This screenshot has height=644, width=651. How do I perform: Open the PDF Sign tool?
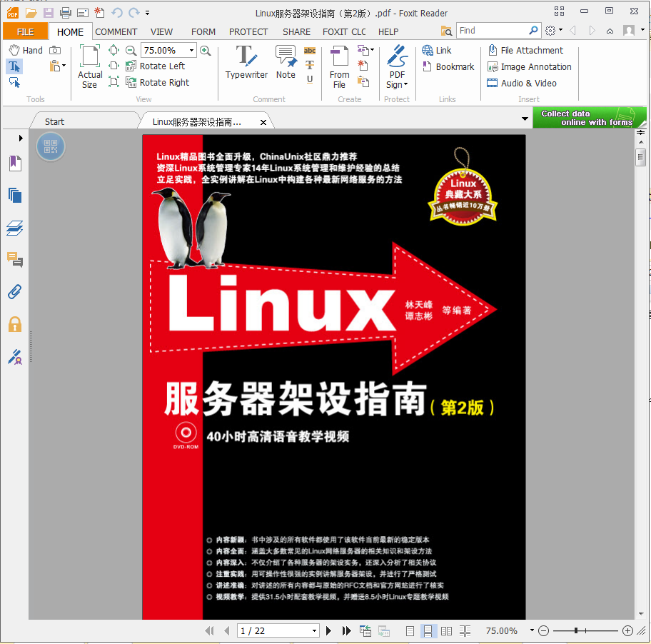[397, 66]
